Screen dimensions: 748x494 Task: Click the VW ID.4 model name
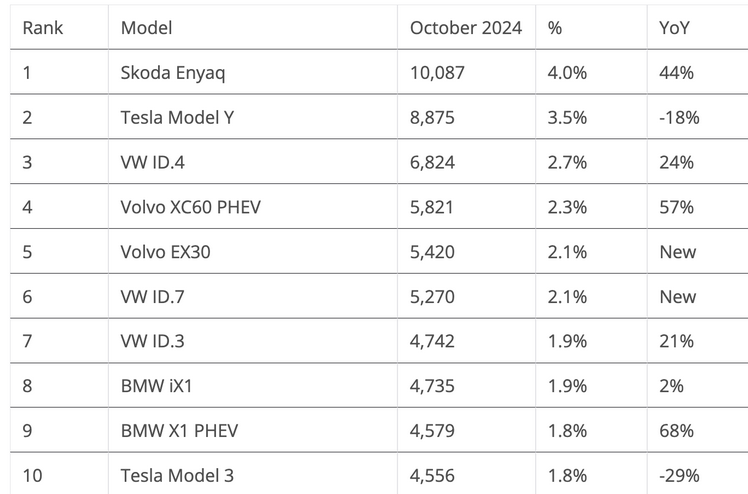[152, 162]
